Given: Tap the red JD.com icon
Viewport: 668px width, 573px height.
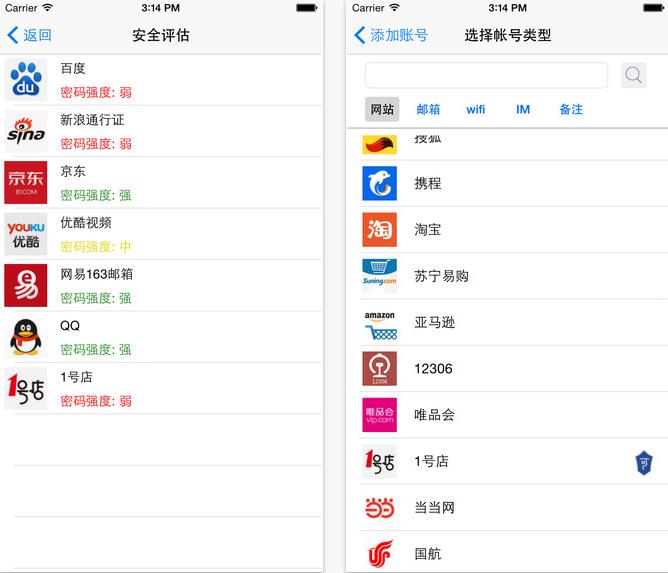Looking at the screenshot, I should [26, 182].
